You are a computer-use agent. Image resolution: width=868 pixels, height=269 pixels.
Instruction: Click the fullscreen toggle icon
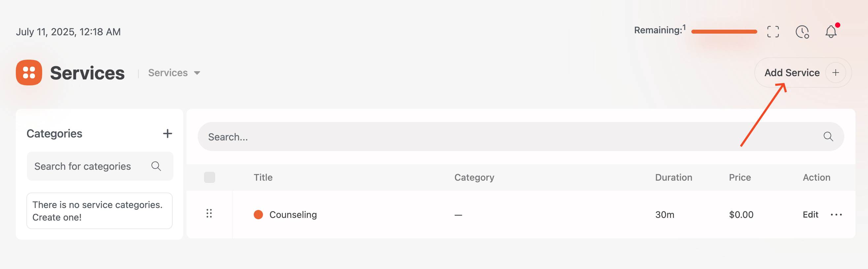pos(773,32)
